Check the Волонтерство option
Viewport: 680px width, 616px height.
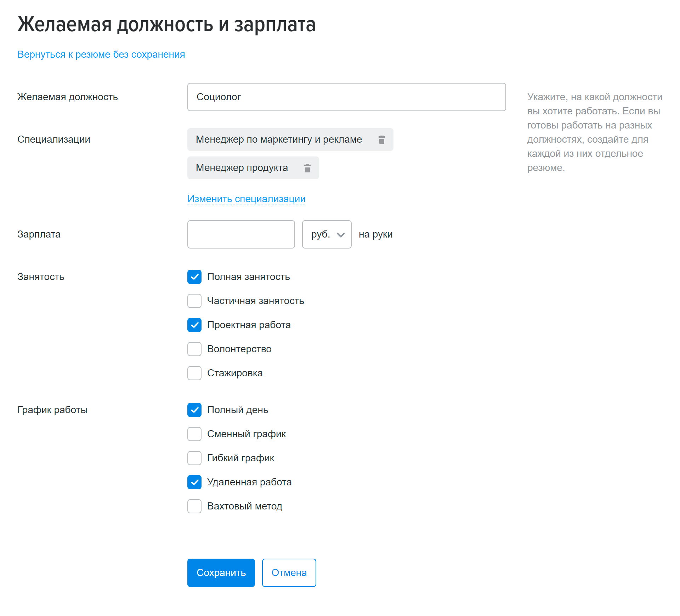point(194,349)
